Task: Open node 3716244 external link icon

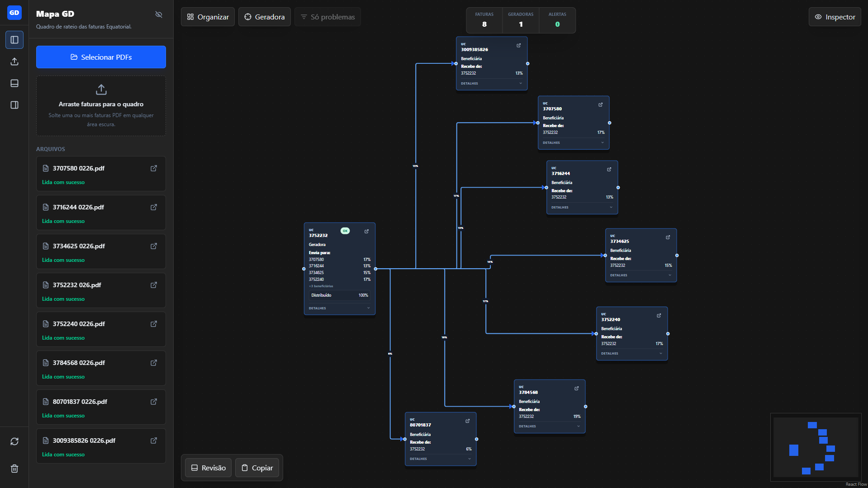Action: (609, 169)
